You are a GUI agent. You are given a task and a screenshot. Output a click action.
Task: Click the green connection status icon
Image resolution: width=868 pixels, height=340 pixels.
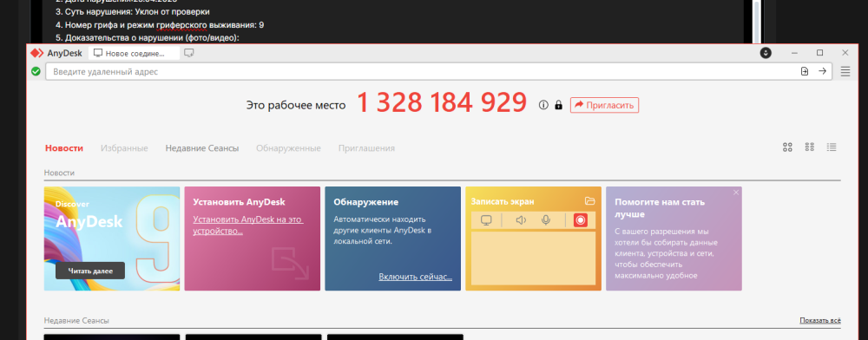point(36,71)
